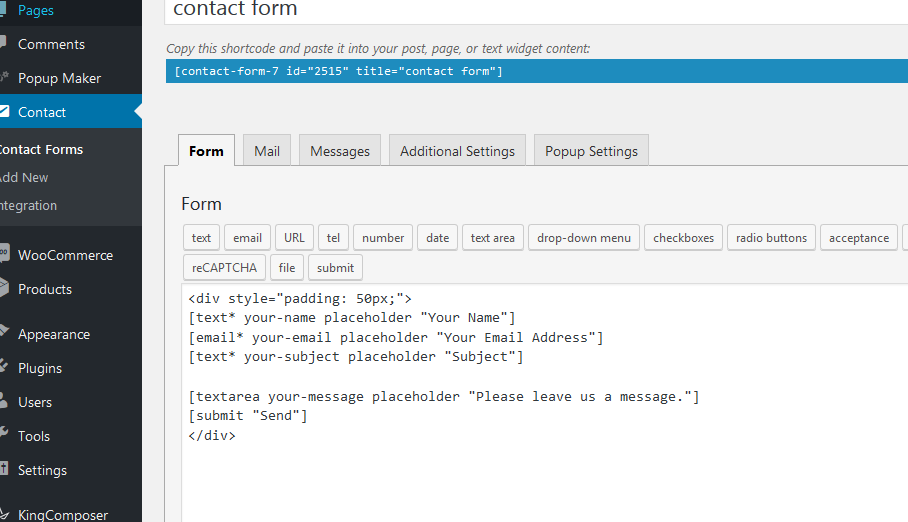The height and width of the screenshot is (522, 908).
Task: Open the Popup Settings tab
Action: pos(591,151)
